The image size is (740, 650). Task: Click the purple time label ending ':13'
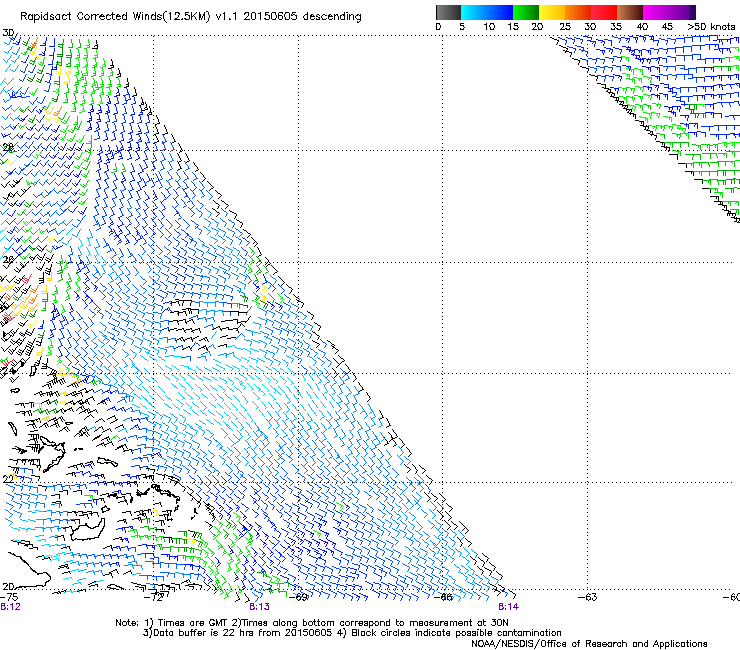[x=260, y=607]
